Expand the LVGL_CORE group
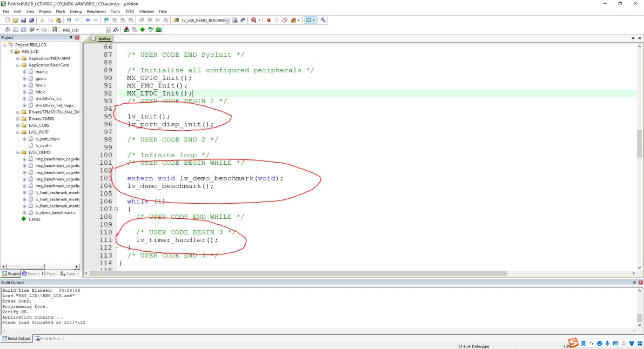Image resolution: width=644 pixels, height=349 pixels. [x=18, y=125]
